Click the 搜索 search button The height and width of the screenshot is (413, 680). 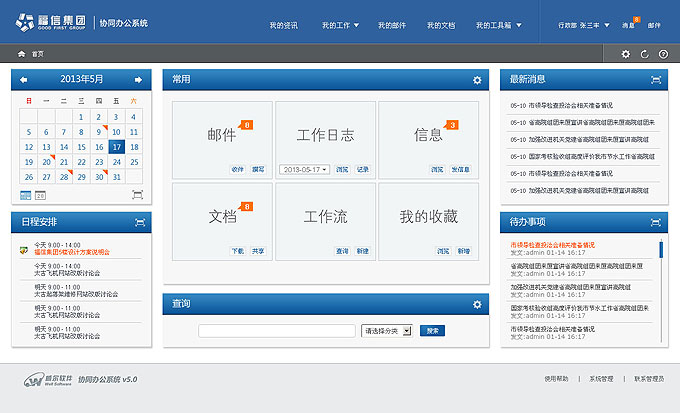[x=432, y=331]
